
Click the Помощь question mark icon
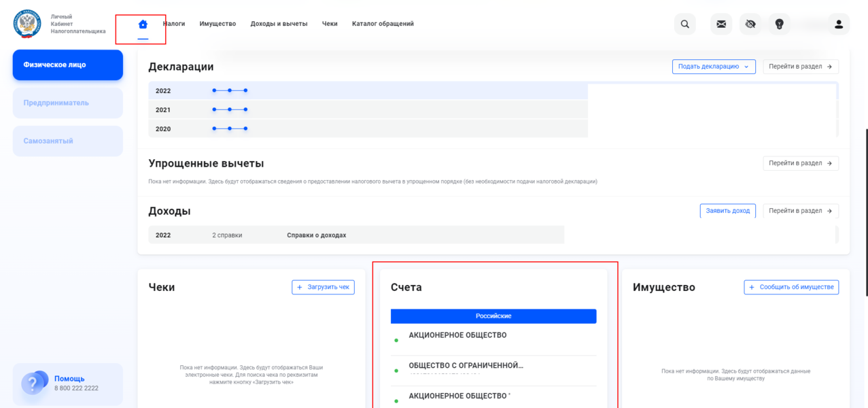[33, 384]
